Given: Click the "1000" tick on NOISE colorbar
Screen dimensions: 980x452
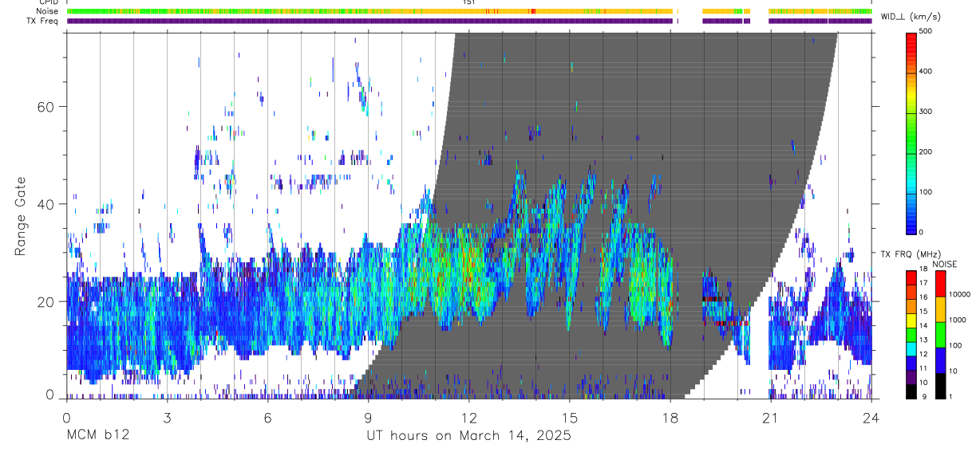Looking at the screenshot, I should pos(957,320).
